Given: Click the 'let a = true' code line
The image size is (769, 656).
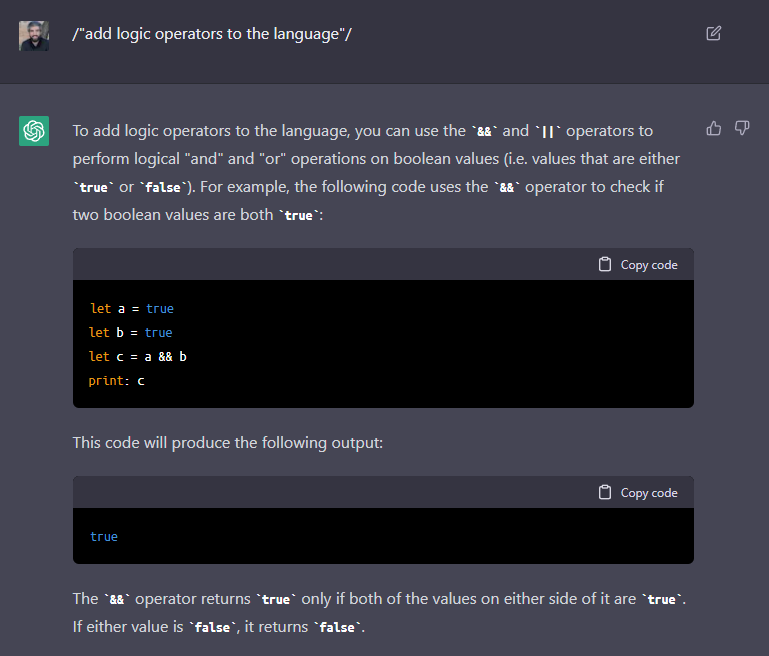Looking at the screenshot, I should [132, 308].
